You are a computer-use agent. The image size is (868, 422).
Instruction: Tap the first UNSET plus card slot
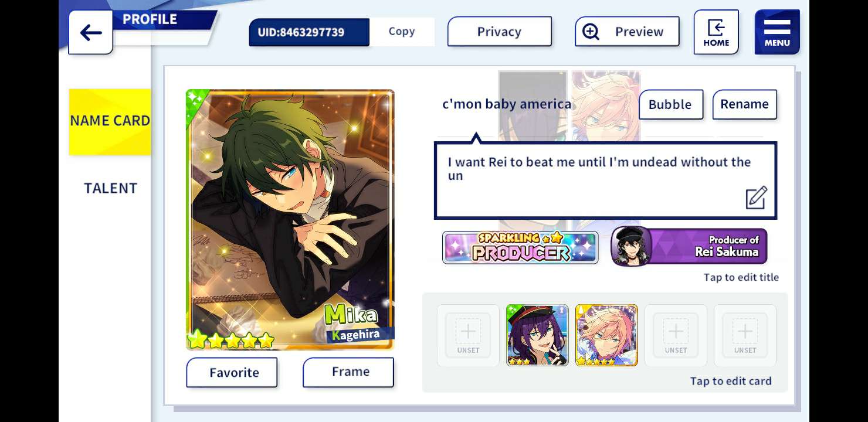pyautogui.click(x=468, y=335)
